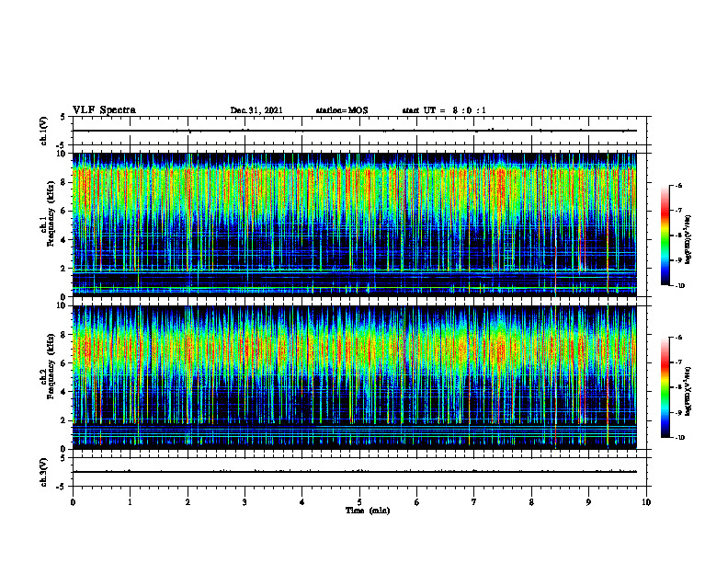Click the '8' kHz tick on ch.1 frequency axis
This screenshot has height=563, width=728.
(64, 182)
